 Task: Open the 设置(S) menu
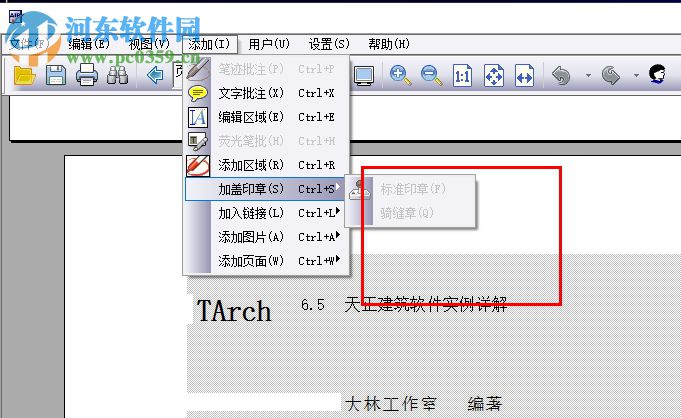tap(329, 44)
